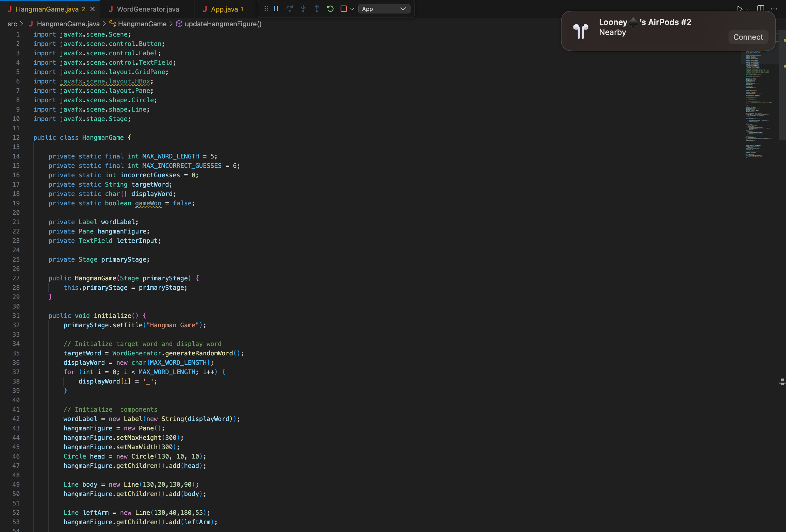The height and width of the screenshot is (532, 786).
Task: Run Java file with play icon
Action: (740, 9)
